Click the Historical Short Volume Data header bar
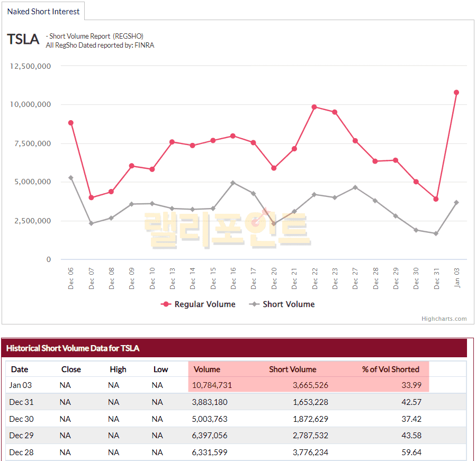Viewport: 476px width, 461px height. click(x=237, y=348)
